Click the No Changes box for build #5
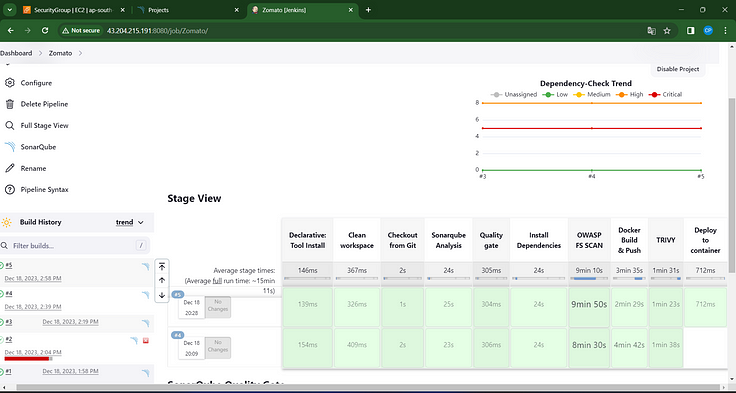The image size is (736, 393). pos(218,306)
